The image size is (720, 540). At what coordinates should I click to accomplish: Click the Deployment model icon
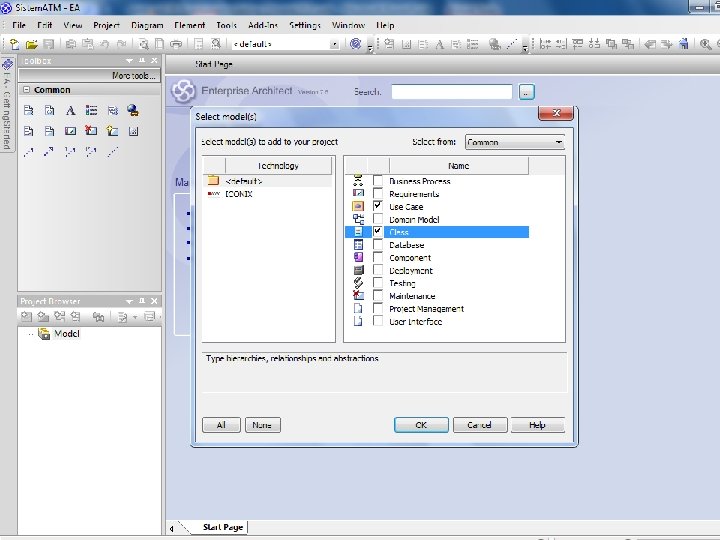tap(358, 270)
